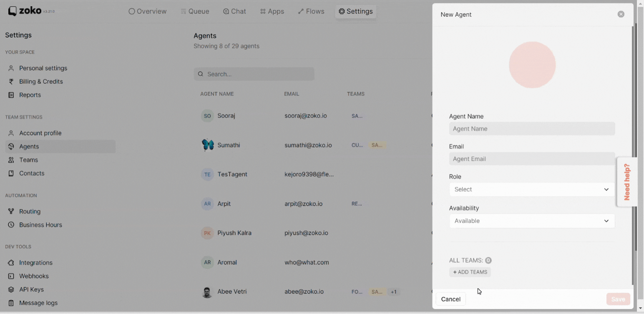The height and width of the screenshot is (314, 644).
Task: Click the email sooraj@zoko.io
Action: coord(305,116)
